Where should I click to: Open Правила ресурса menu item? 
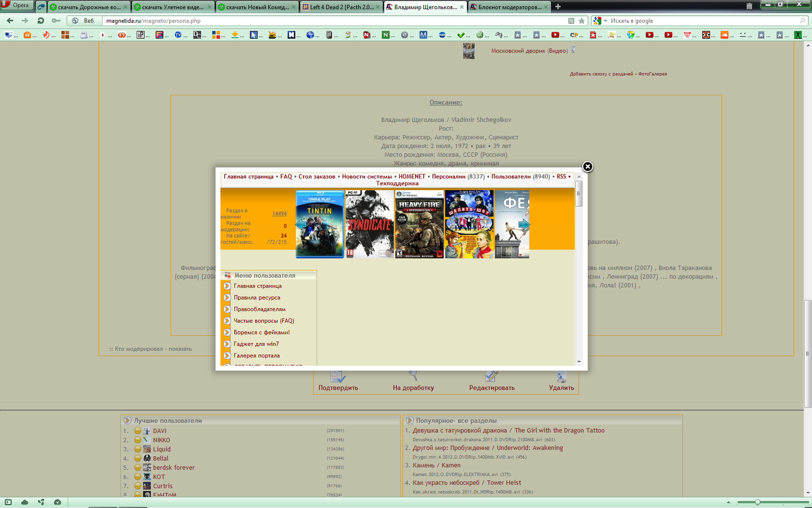(x=257, y=297)
